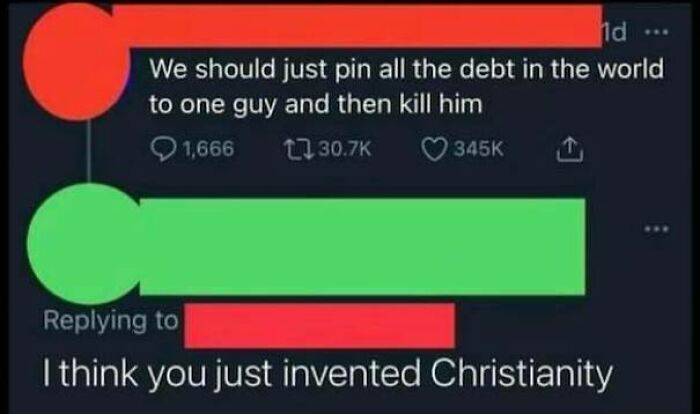The width and height of the screenshot is (700, 414).
Task: Open the redacted handle after Replying to
Action: point(320,325)
